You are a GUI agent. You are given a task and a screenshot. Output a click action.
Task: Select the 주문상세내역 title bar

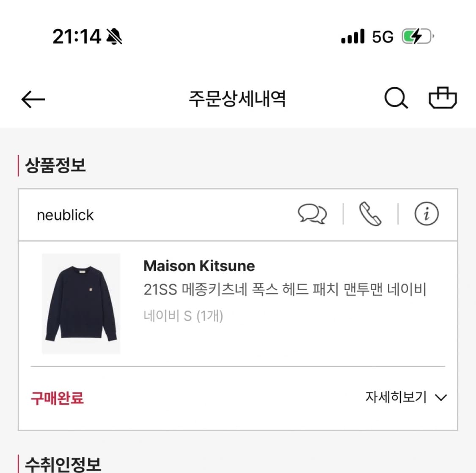pos(238,99)
